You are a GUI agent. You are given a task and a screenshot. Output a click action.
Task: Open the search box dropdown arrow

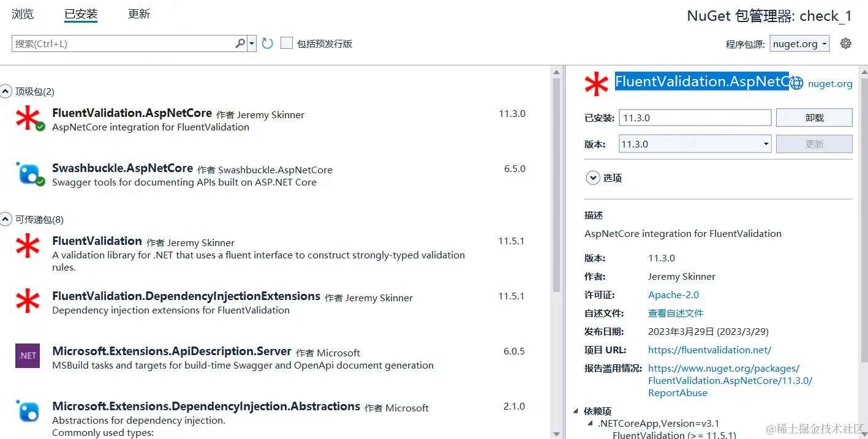pyautogui.click(x=252, y=43)
